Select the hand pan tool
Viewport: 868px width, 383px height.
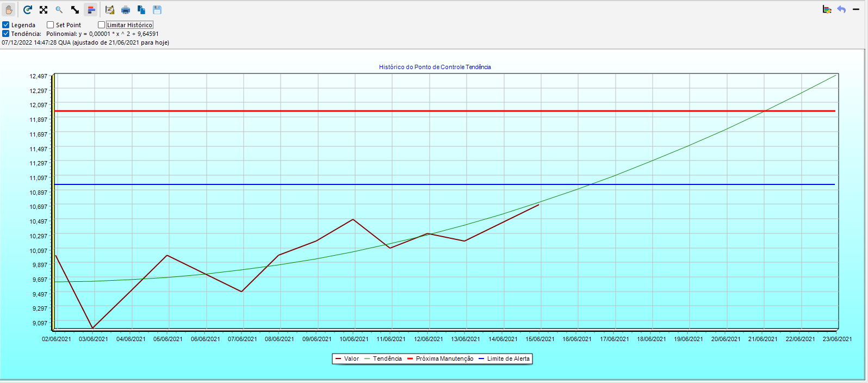click(9, 10)
